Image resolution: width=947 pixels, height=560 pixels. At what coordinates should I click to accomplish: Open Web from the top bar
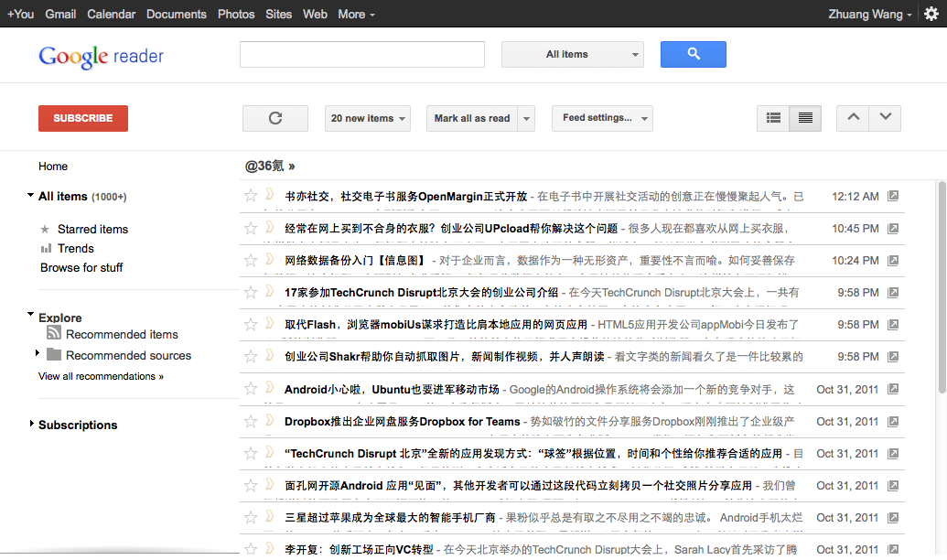pos(315,14)
